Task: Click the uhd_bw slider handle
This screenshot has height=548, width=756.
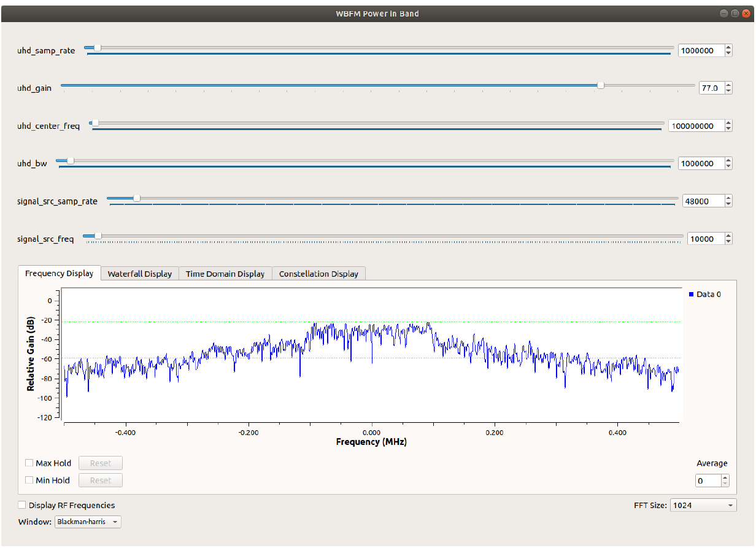Action: point(71,161)
